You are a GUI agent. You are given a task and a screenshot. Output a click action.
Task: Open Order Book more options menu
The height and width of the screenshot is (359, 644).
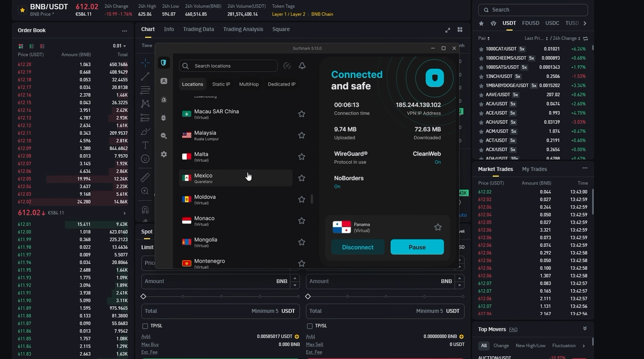point(124,31)
